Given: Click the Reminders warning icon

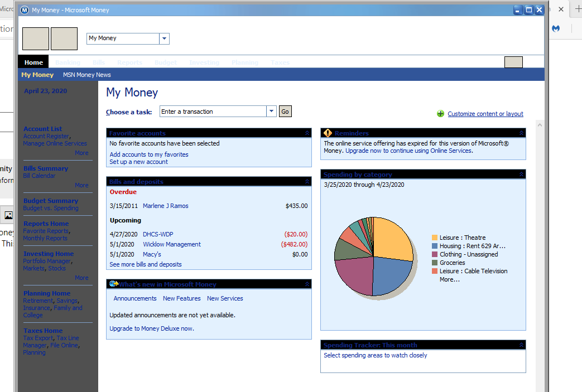Looking at the screenshot, I should pyautogui.click(x=328, y=133).
